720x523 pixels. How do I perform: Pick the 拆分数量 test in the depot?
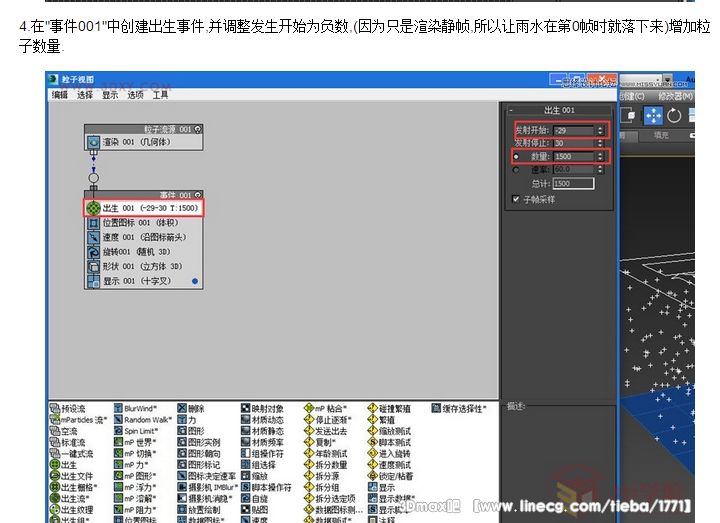pyautogui.click(x=326, y=465)
